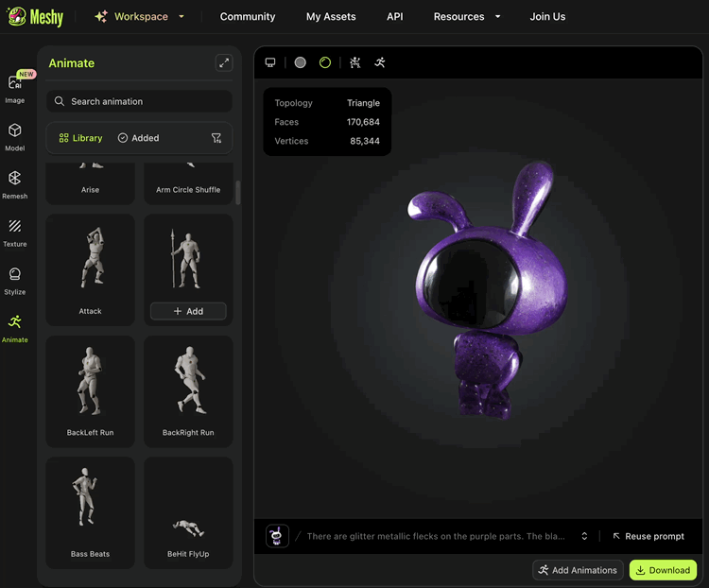The image size is (709, 588).
Task: Select the Attack animation card
Action: (90, 270)
